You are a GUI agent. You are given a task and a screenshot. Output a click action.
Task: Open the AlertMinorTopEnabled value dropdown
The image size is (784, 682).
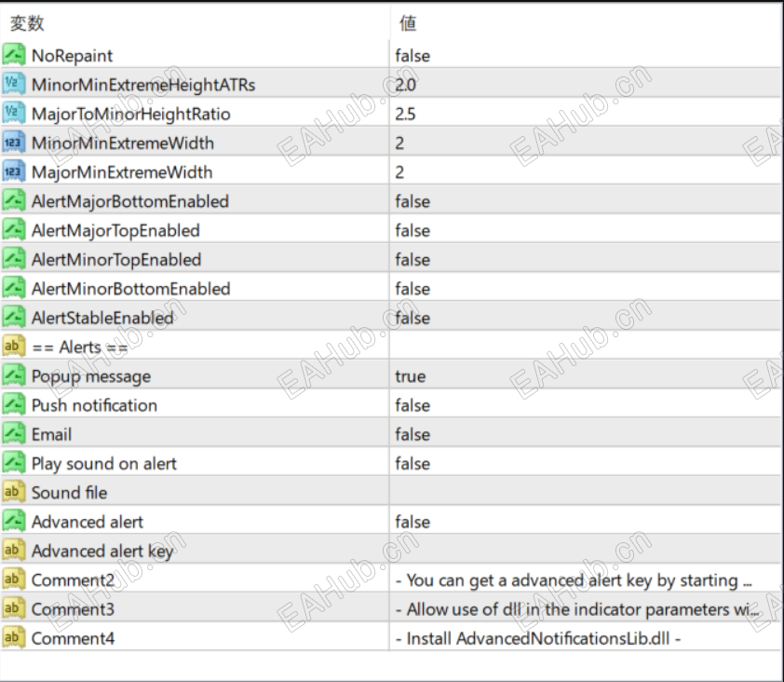click(x=412, y=259)
